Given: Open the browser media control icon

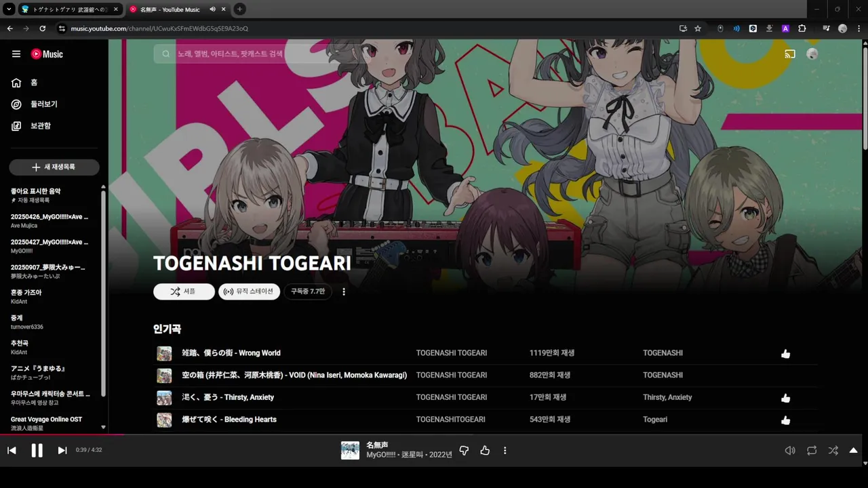Looking at the screenshot, I should click(x=826, y=28).
